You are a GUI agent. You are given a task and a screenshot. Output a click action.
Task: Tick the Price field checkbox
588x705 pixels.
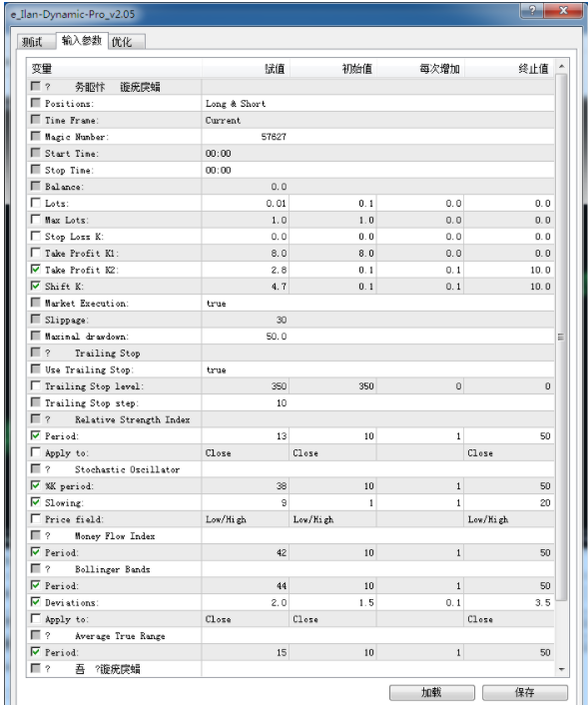click(36, 519)
